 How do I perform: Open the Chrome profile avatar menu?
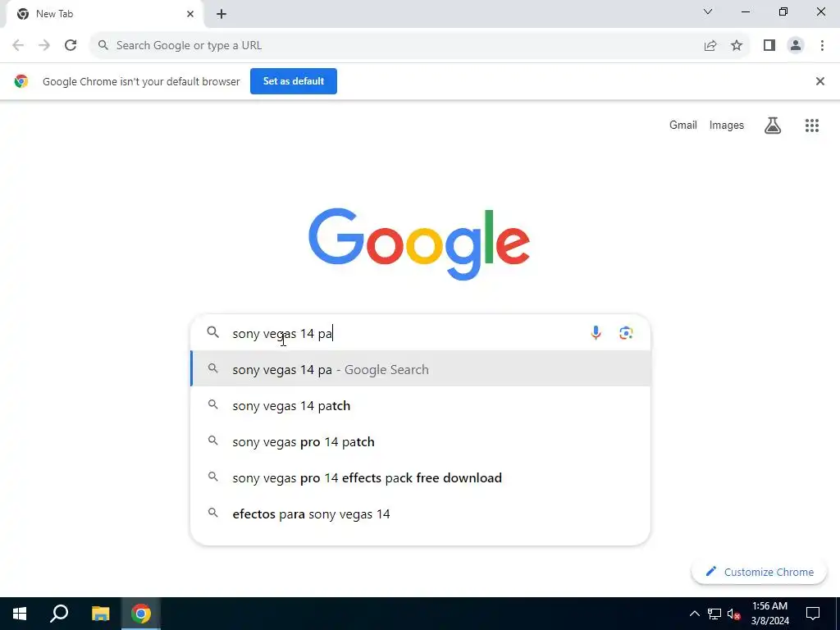click(x=796, y=46)
